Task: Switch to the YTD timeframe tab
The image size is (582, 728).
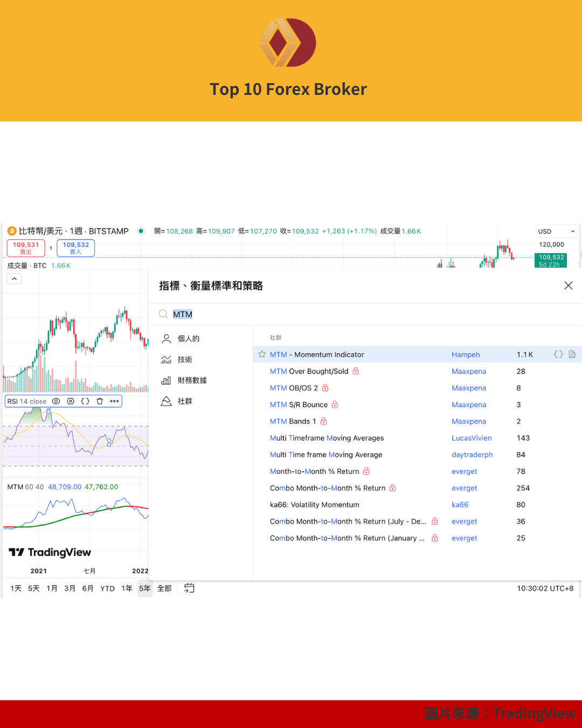Action: coord(107,588)
